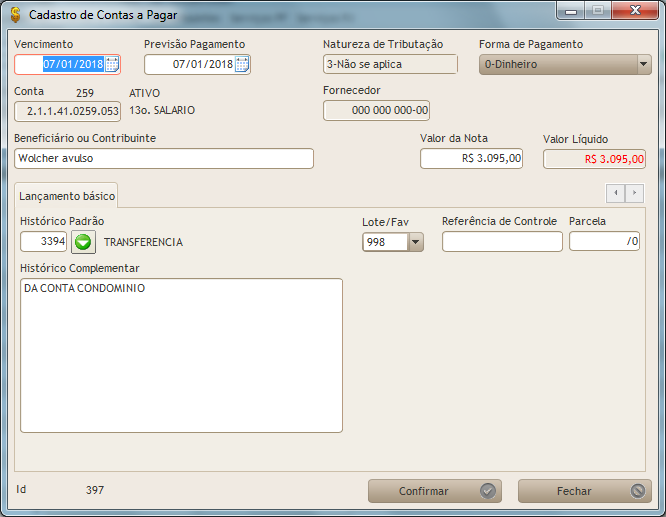The image size is (666, 517).
Task: Open the Vencimento calendar picker icon
Action: tap(112, 64)
